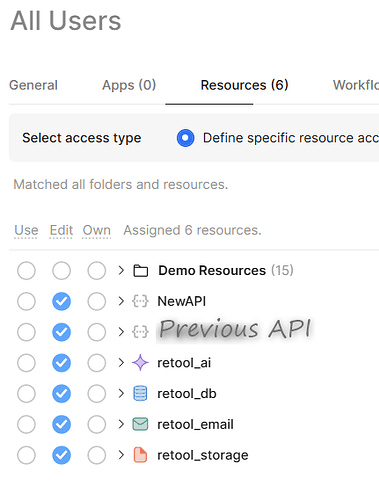Set retool_db to Use access
379x500 pixels.
click(26, 394)
